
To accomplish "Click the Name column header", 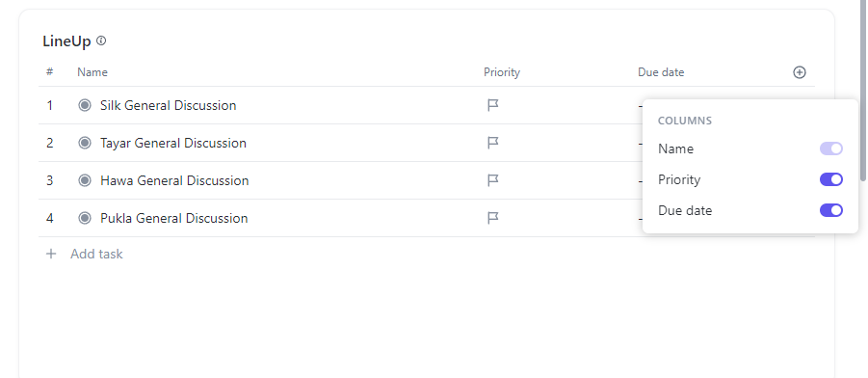I will [x=92, y=72].
